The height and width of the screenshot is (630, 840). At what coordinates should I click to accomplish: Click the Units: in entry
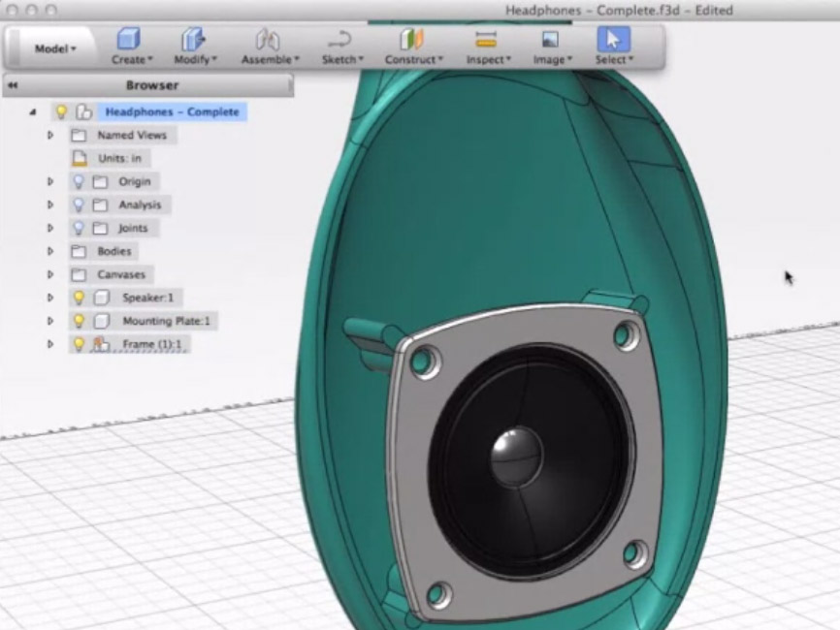click(x=119, y=158)
